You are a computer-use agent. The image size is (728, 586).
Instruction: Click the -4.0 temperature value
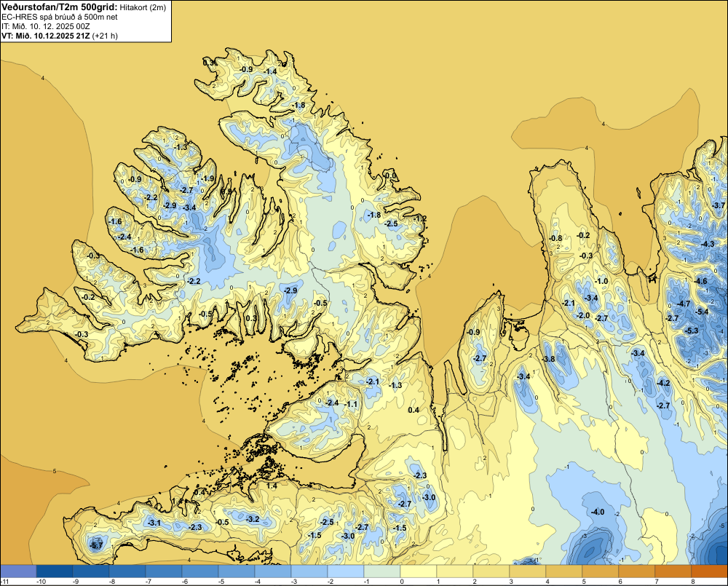[598, 512]
